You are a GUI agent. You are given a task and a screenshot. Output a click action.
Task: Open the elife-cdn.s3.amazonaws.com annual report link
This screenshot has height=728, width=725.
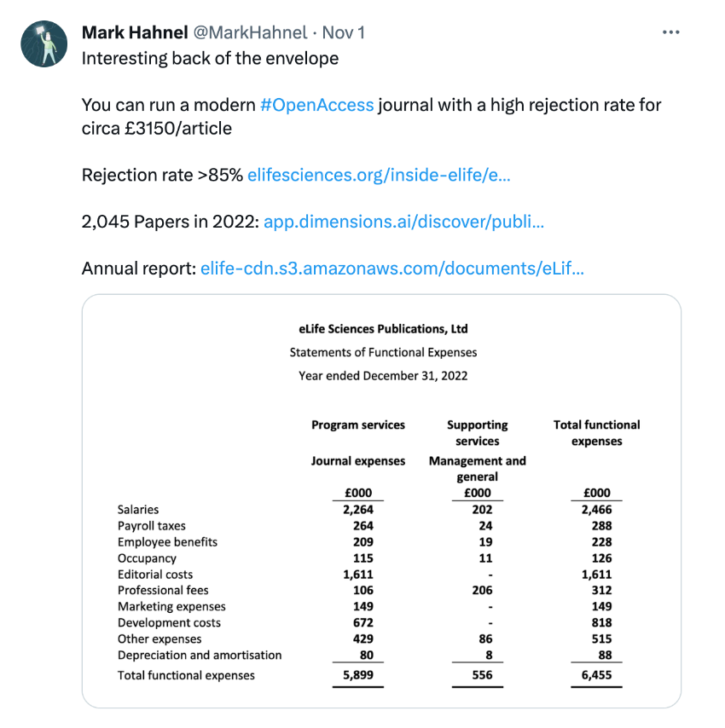[392, 269]
